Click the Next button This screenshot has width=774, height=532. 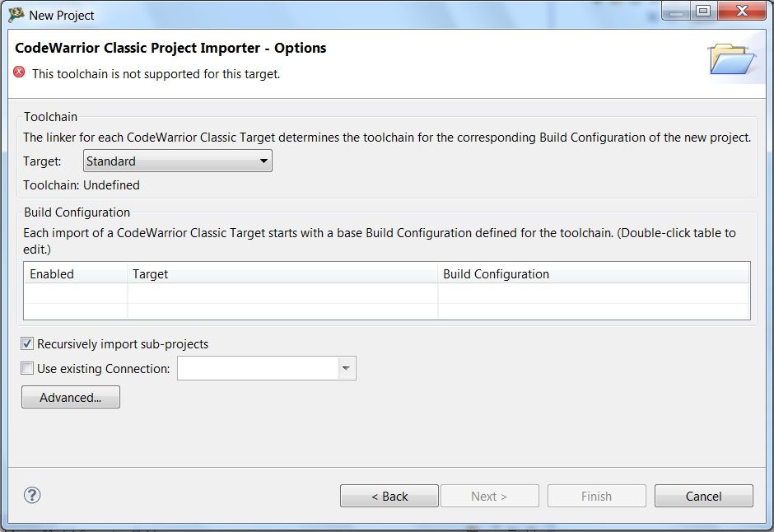click(x=489, y=496)
